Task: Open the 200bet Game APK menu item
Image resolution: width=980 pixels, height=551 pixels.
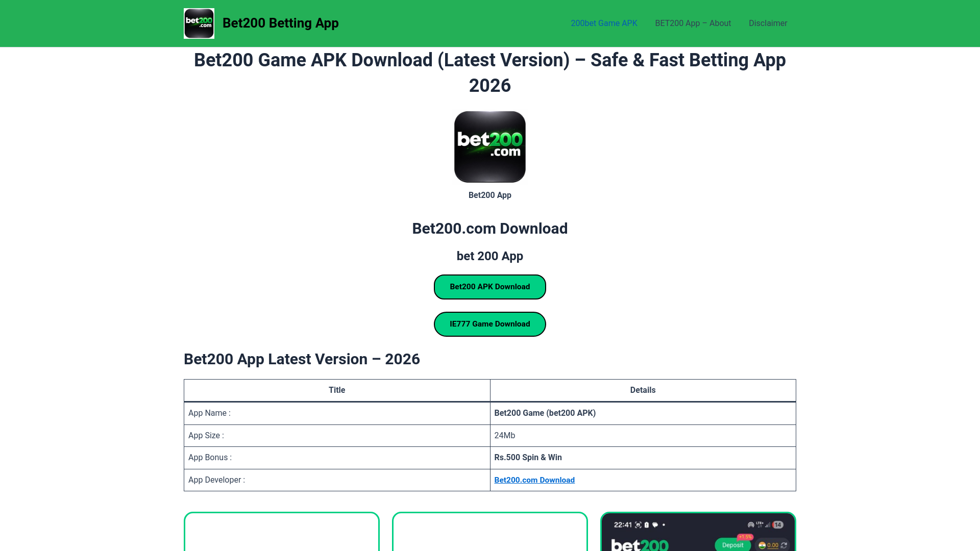Action: pos(604,23)
